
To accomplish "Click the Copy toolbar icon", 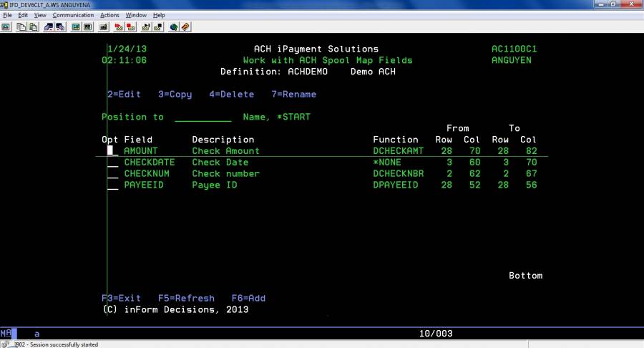I will [x=21, y=27].
